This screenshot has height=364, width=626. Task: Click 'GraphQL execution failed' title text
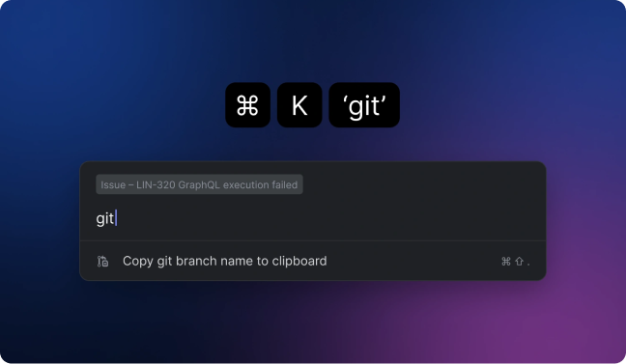click(x=238, y=185)
